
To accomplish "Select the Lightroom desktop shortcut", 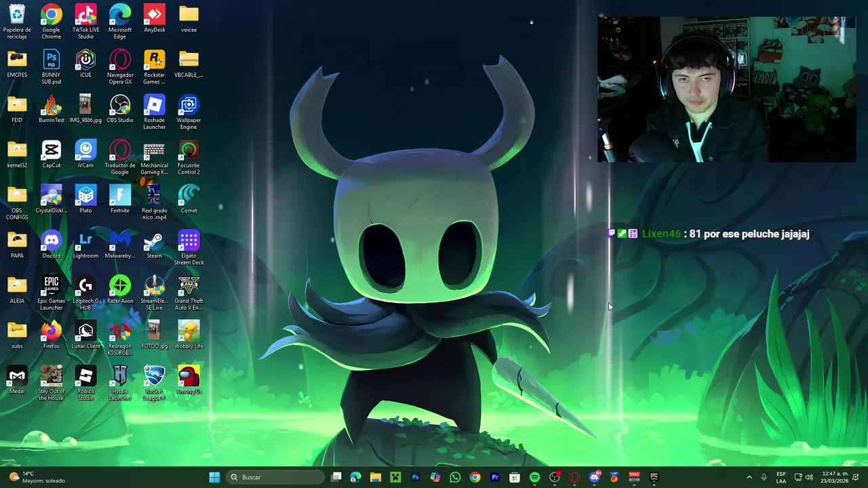I will [85, 245].
